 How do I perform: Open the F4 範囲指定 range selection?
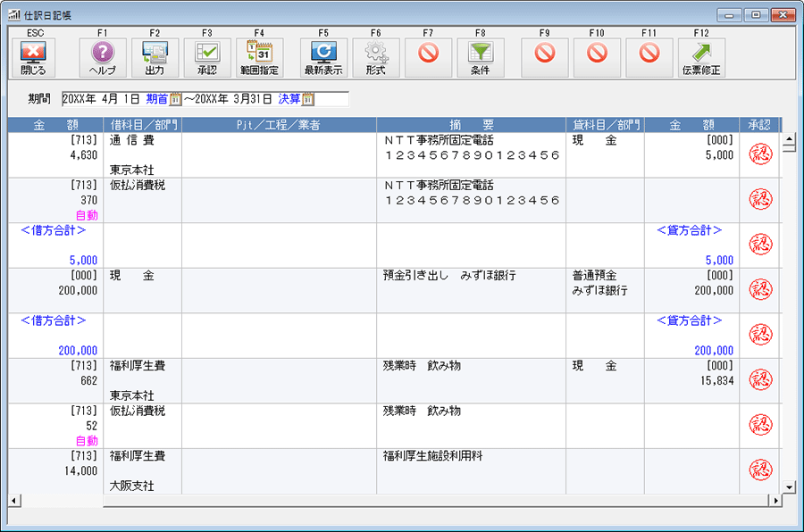point(259,57)
